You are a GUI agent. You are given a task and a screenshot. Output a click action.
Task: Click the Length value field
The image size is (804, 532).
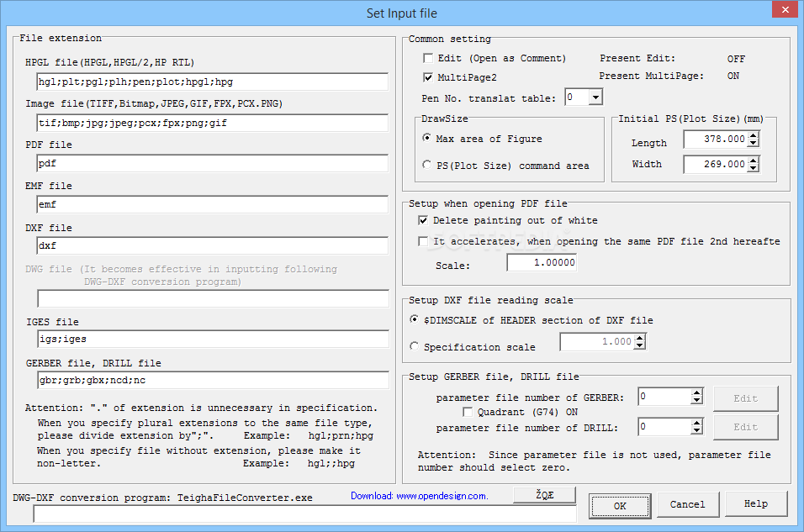click(x=716, y=139)
